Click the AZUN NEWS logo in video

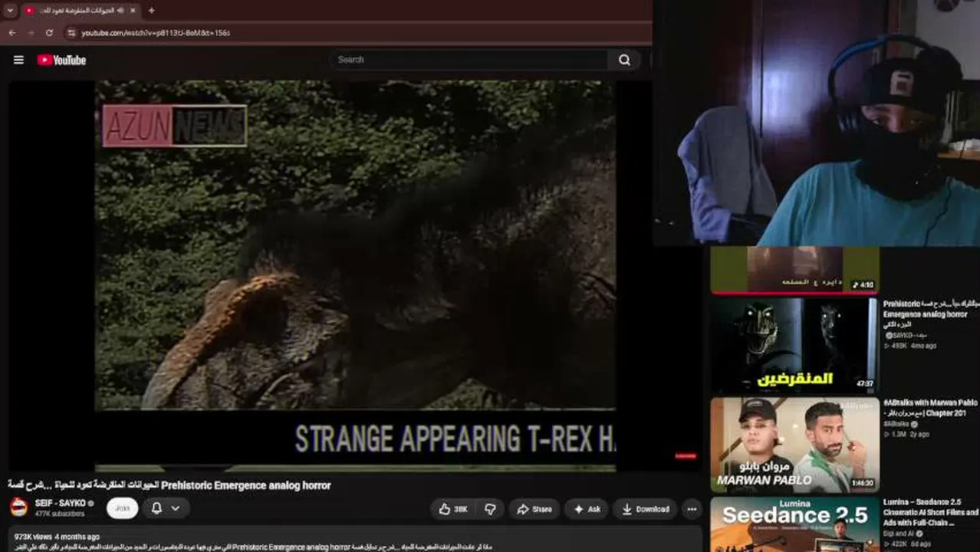[175, 127]
